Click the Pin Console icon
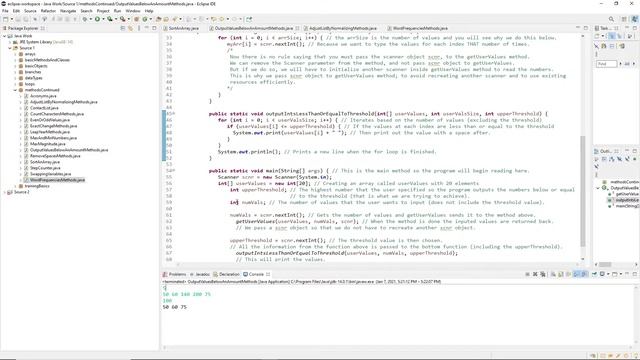 pos(594,274)
